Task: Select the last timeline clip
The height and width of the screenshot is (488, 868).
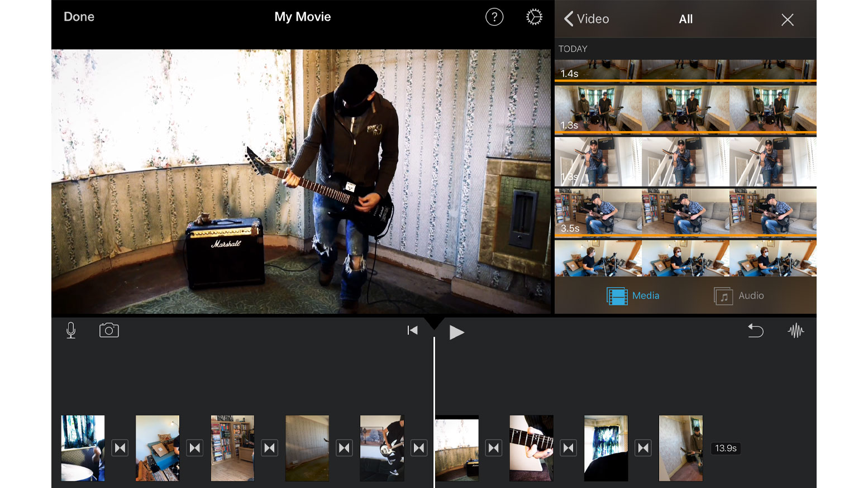Action: [681, 448]
